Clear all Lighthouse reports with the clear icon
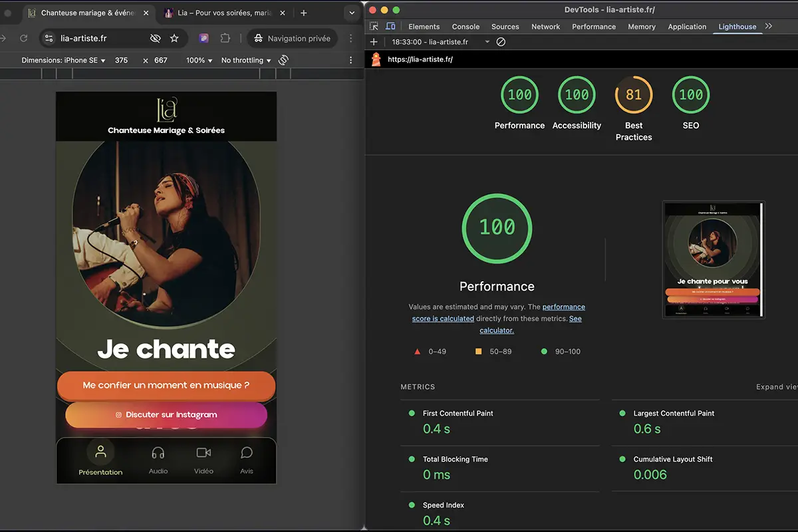798x532 pixels. pyautogui.click(x=501, y=42)
